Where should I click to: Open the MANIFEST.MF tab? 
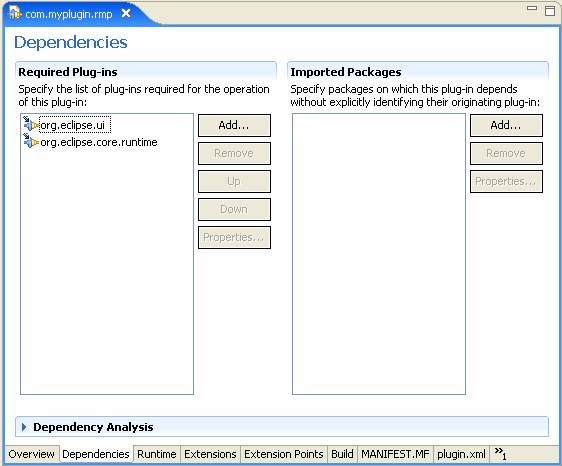click(x=395, y=454)
